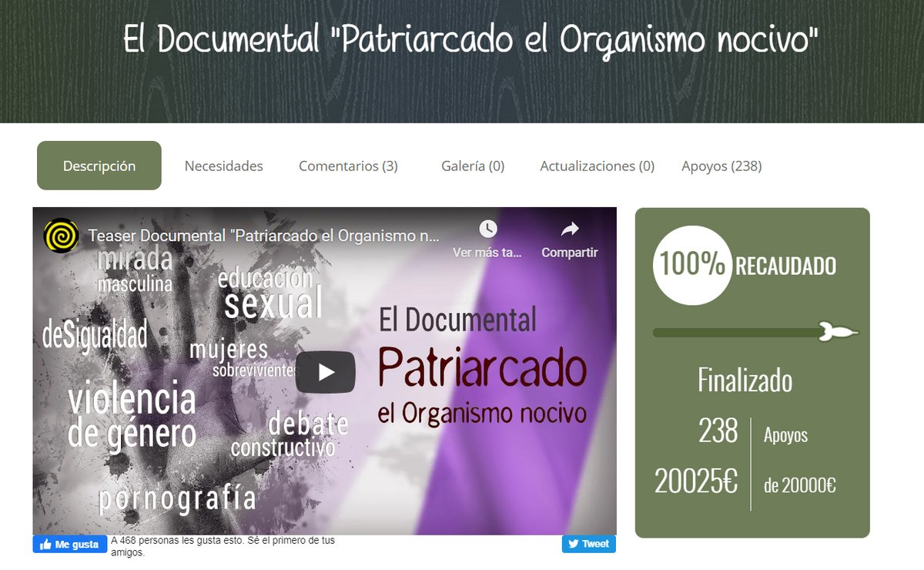Click the 100% RECAUDADO circular badge
Screen dimensions: 924x570
pyautogui.click(x=691, y=266)
